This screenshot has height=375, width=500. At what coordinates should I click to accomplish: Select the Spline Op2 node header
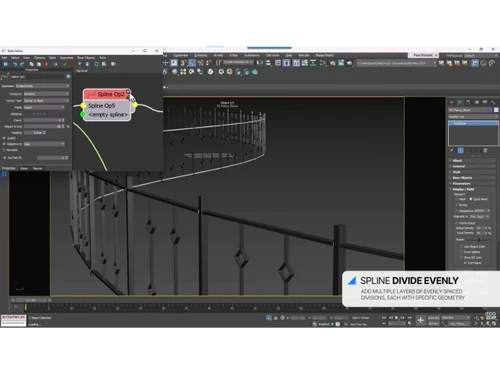tap(107, 94)
